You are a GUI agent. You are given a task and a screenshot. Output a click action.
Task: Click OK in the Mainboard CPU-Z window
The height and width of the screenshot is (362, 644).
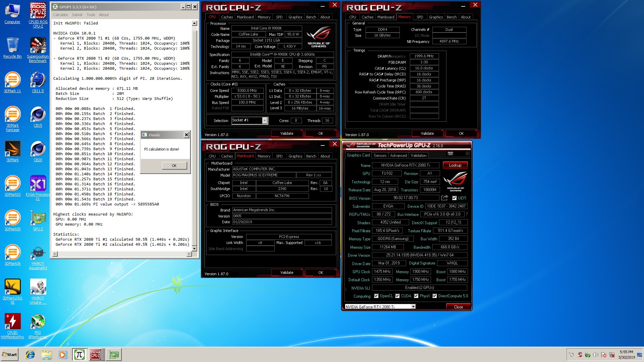pyautogui.click(x=321, y=273)
